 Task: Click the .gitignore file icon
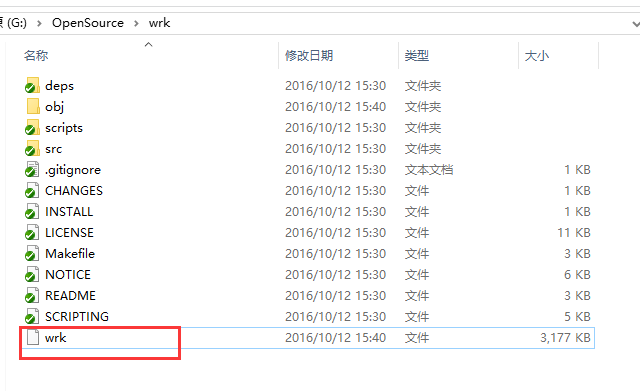pos(32,169)
